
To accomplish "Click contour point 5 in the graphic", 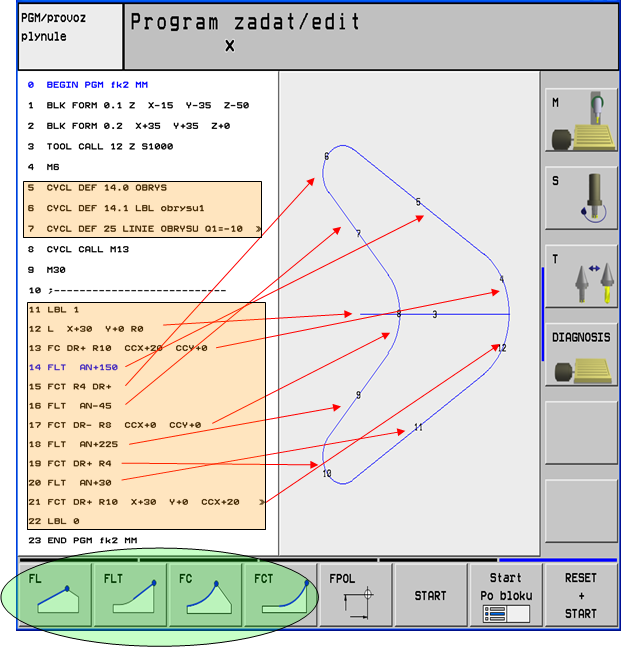I will click(x=418, y=202).
